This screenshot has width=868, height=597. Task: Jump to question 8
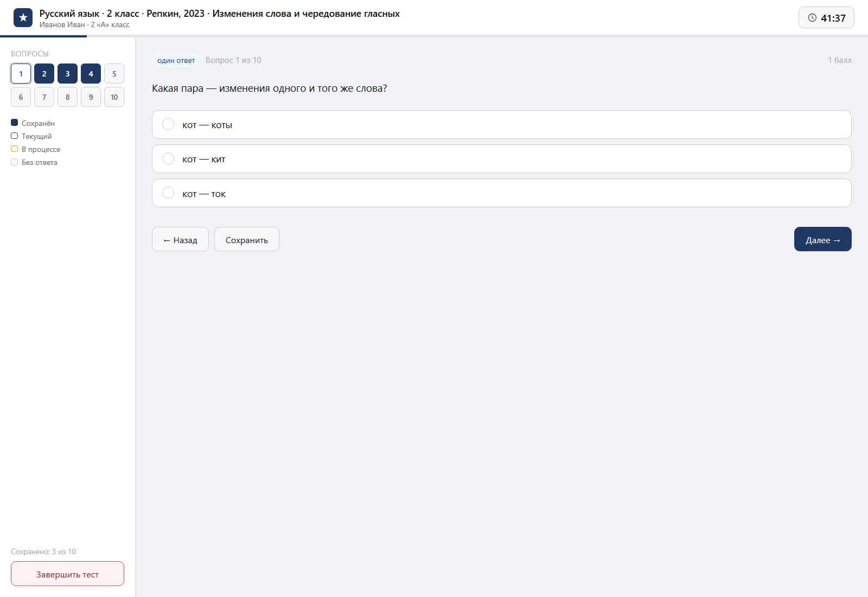coord(67,97)
